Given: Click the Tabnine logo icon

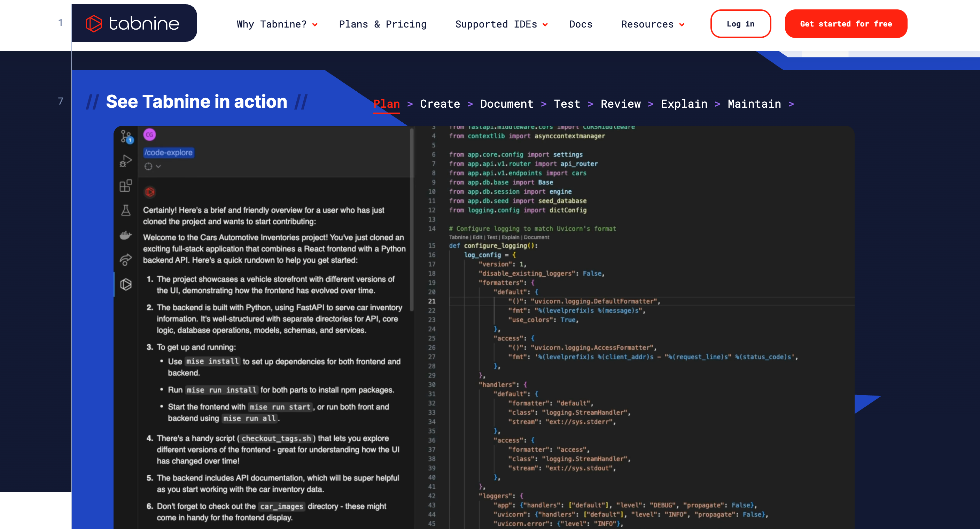Looking at the screenshot, I should [x=94, y=24].
